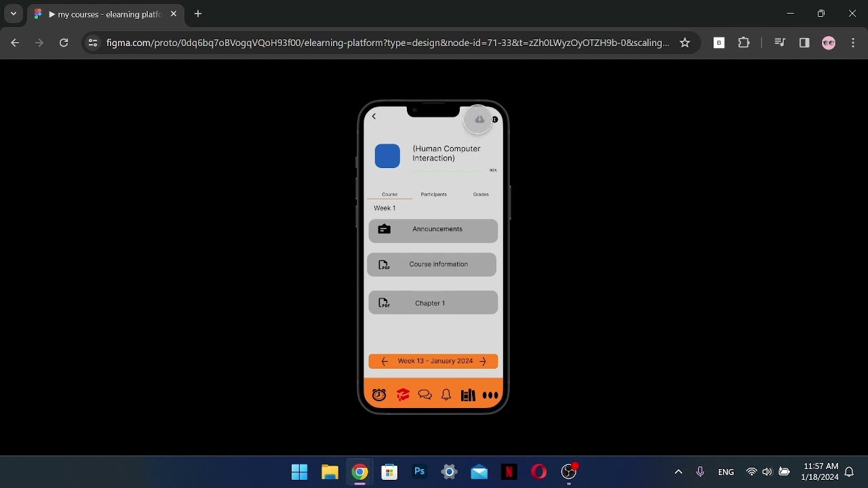Toggle the browser side panel
This screenshot has width=868, height=488.
click(804, 43)
